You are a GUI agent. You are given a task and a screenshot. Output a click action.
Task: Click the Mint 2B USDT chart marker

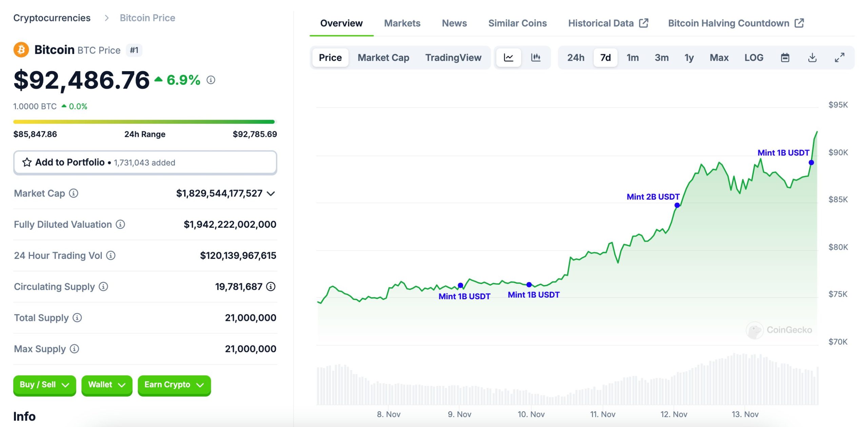click(677, 205)
